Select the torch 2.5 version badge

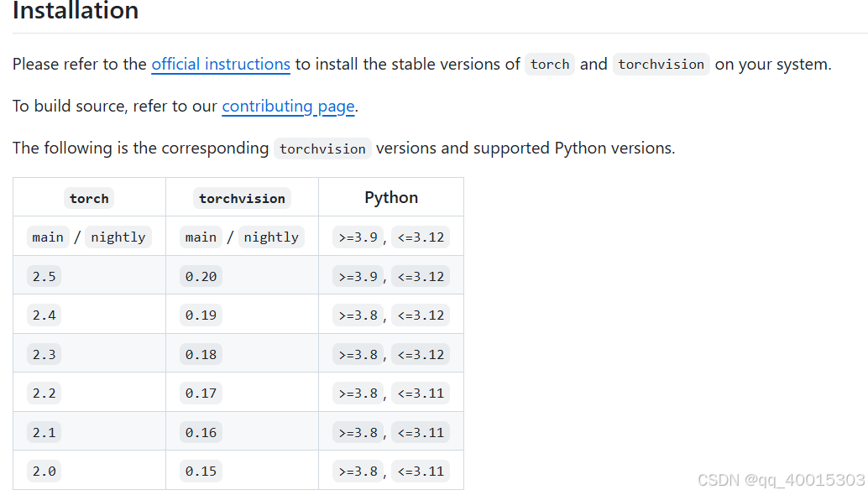coord(44,275)
